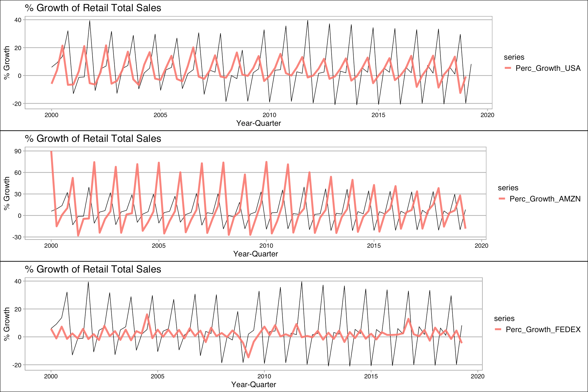588x392 pixels.
Task: Click the -30 y-axis tick in AMZN chart
Action: 17,237
